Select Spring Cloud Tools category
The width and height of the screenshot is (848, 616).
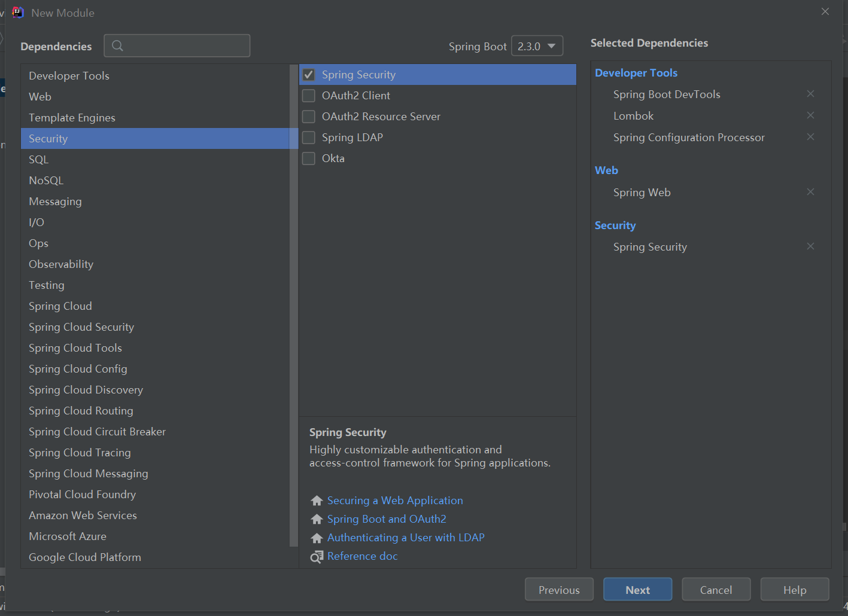point(155,348)
